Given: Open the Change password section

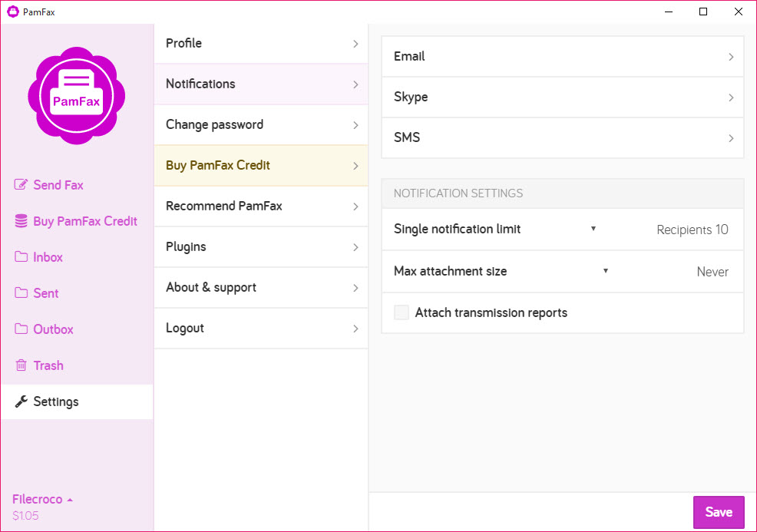Looking at the screenshot, I should click(x=261, y=125).
